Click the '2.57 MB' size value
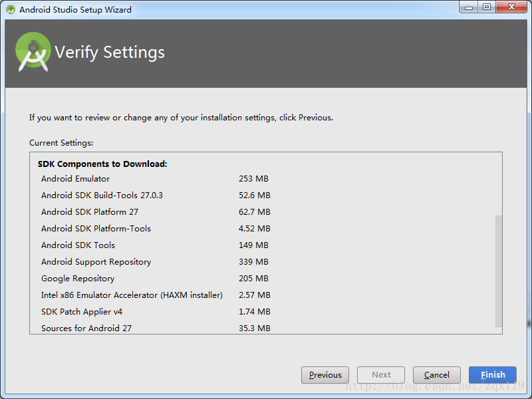The width and height of the screenshot is (532, 399). click(255, 295)
